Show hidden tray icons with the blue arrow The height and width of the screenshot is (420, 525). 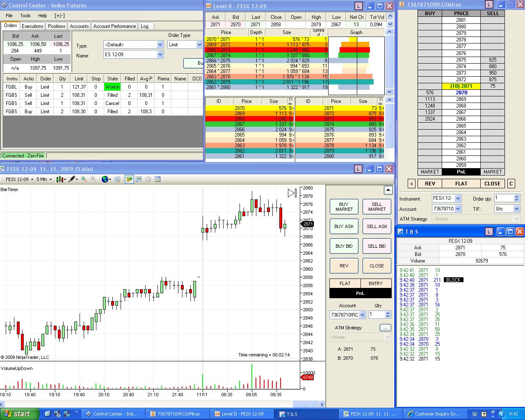501,414
